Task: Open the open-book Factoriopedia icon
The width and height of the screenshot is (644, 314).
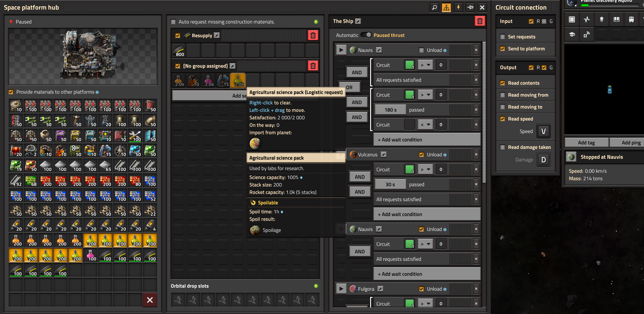Action: click(x=617, y=19)
